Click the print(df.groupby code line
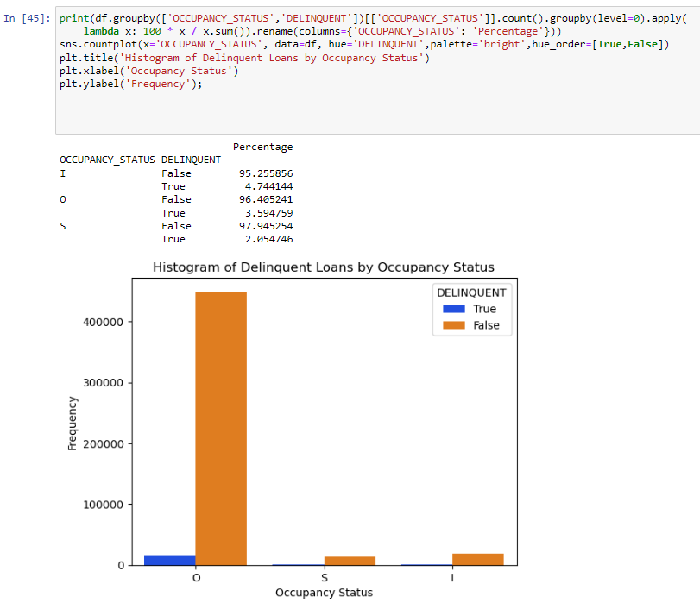This screenshot has width=700, height=603. point(373,18)
